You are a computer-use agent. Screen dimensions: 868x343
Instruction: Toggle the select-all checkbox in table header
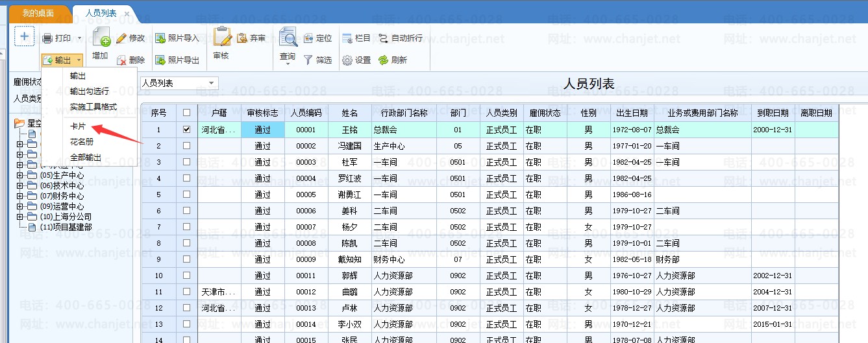187,113
